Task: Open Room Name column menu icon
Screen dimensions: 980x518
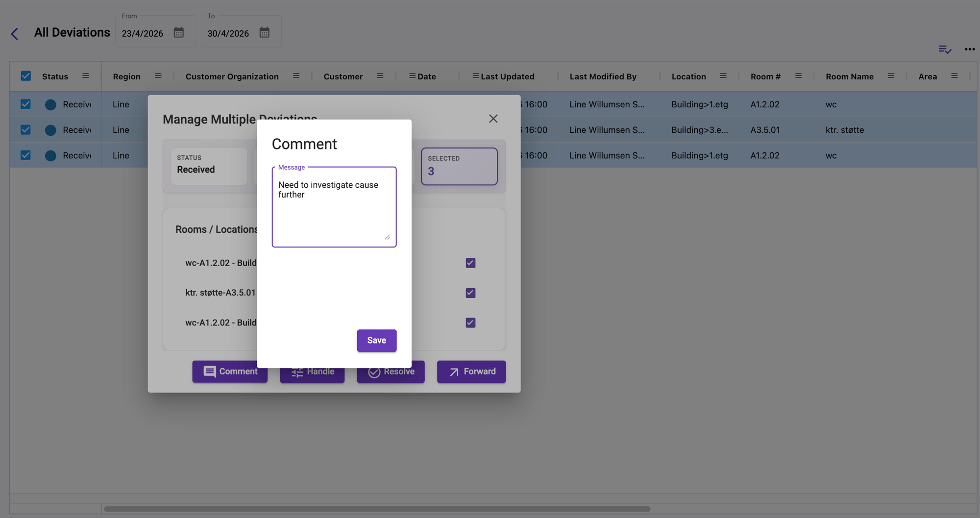Action: (x=891, y=76)
